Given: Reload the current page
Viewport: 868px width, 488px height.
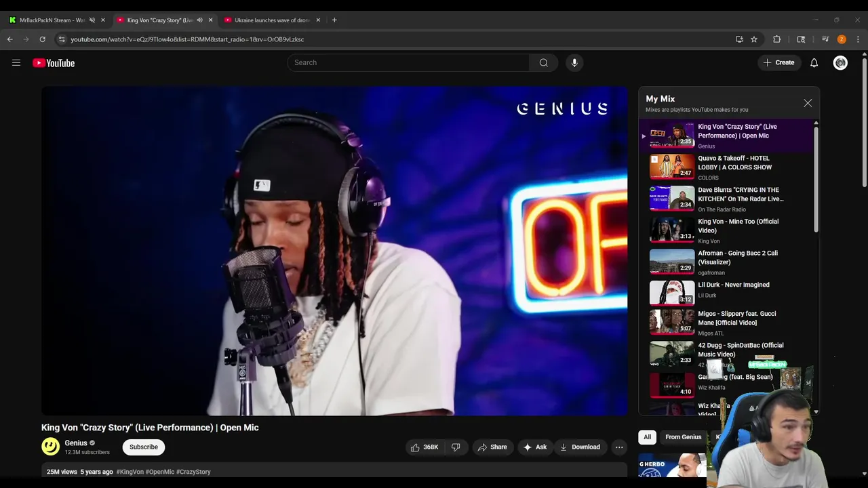Looking at the screenshot, I should coord(42,39).
